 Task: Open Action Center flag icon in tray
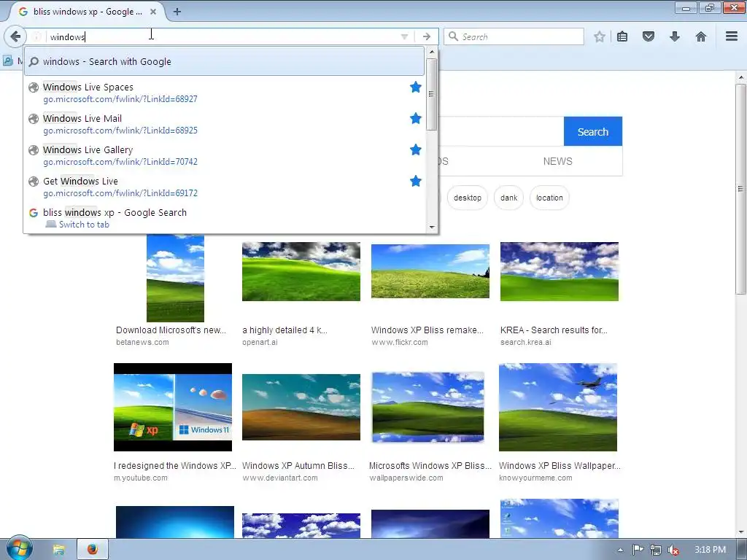pyautogui.click(x=638, y=550)
